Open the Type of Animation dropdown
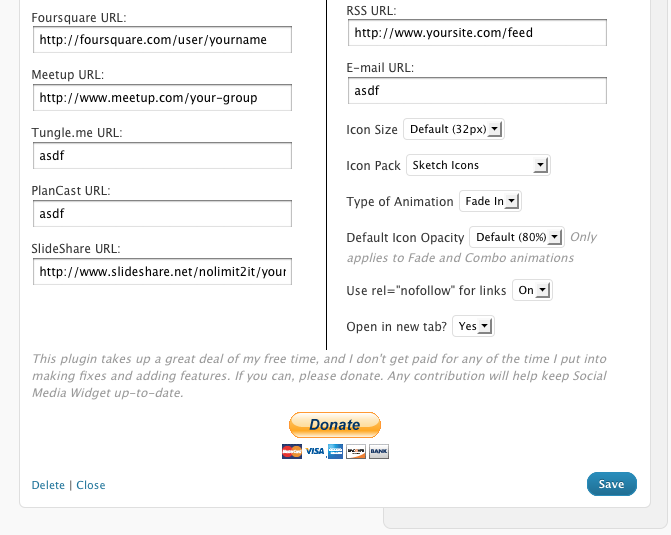Viewport: 671px width, 535px height. click(x=490, y=201)
